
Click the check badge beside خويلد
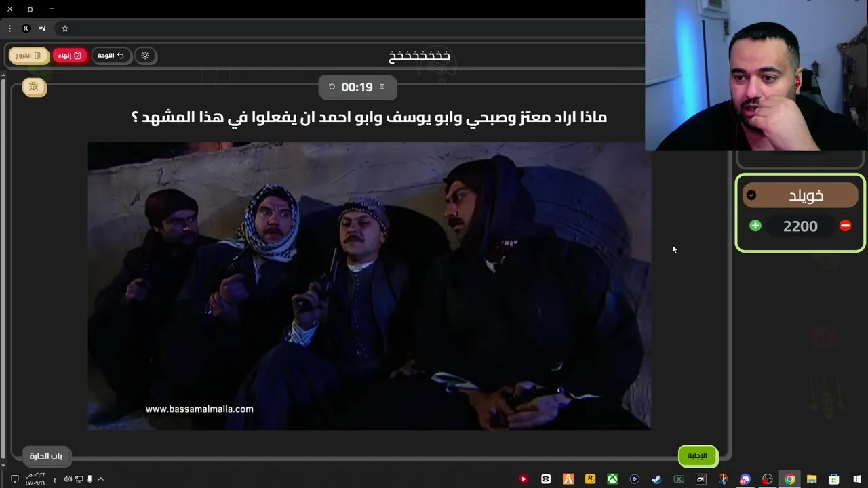click(x=751, y=195)
